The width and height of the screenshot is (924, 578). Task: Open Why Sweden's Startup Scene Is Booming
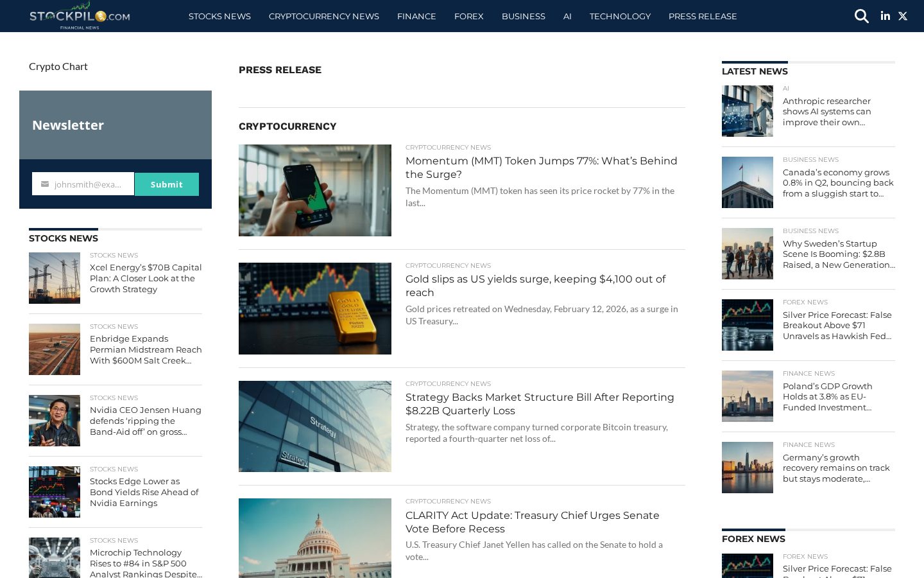[839, 254]
